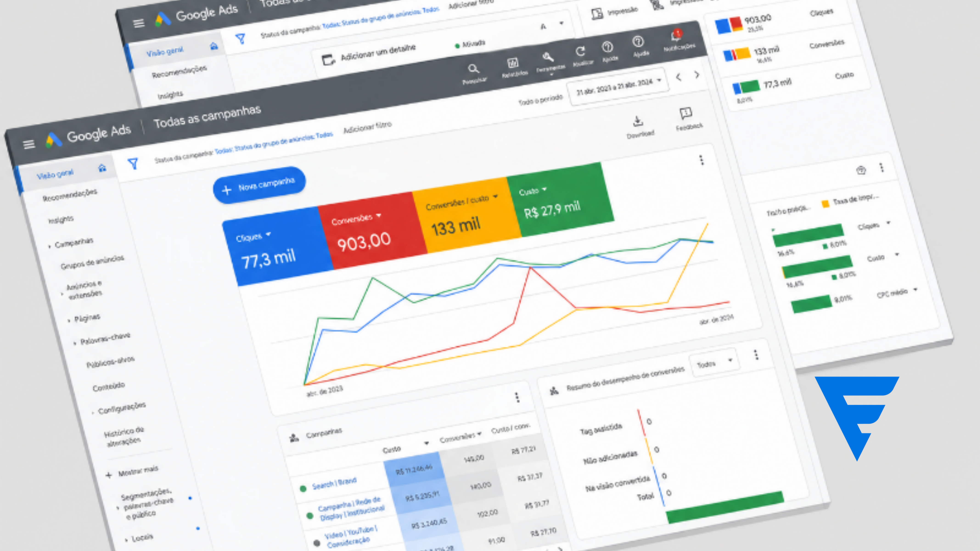Screen dimensions: 980x551
Task: Open Custo column dropdown in Campanhas table
Action: (426, 443)
